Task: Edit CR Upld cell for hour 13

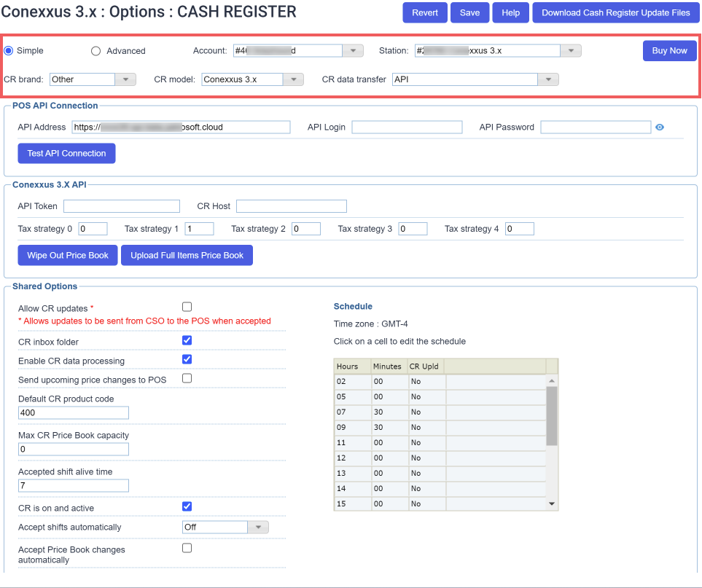Action: pyautogui.click(x=427, y=473)
